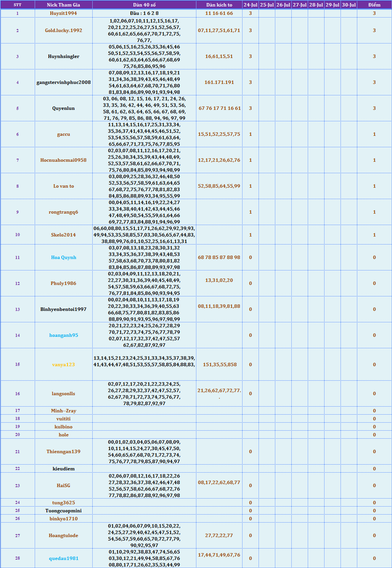
Task: Click the quedau1981 username
Action: click(63, 558)
